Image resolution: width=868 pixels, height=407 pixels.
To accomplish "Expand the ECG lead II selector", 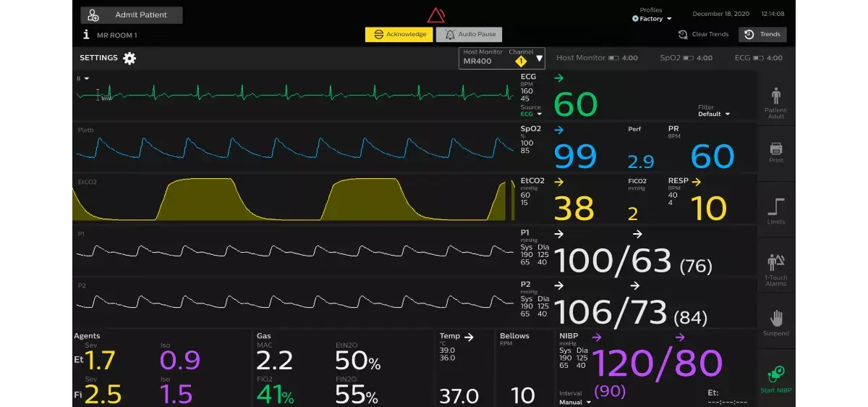I will 83,78.
